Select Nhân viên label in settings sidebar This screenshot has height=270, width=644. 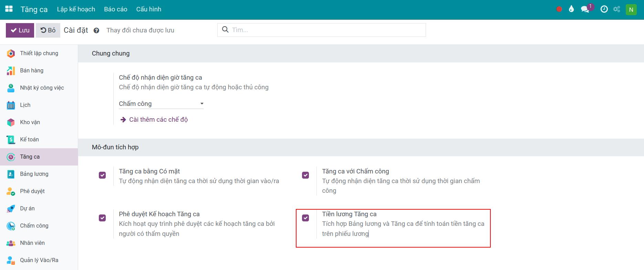click(x=32, y=243)
